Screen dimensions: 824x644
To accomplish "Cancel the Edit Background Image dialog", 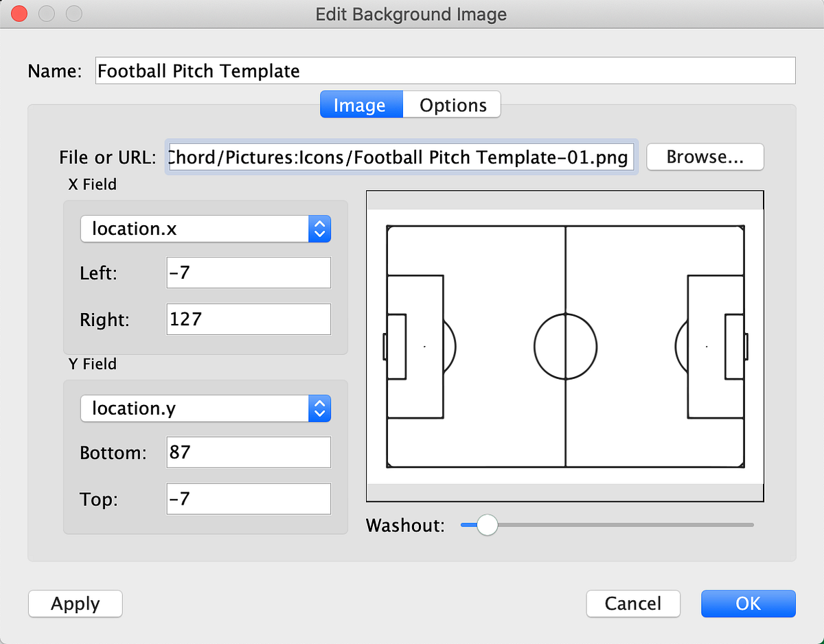I will (x=632, y=603).
